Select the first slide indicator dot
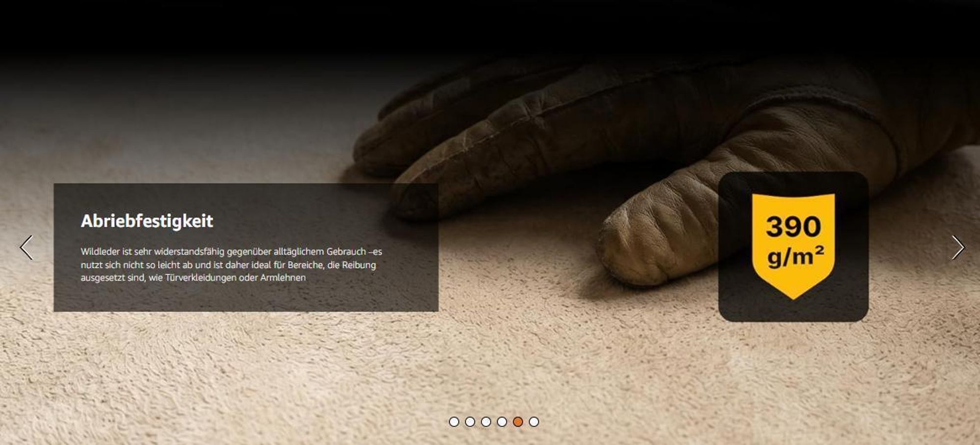This screenshot has width=980, height=445. pos(454,422)
